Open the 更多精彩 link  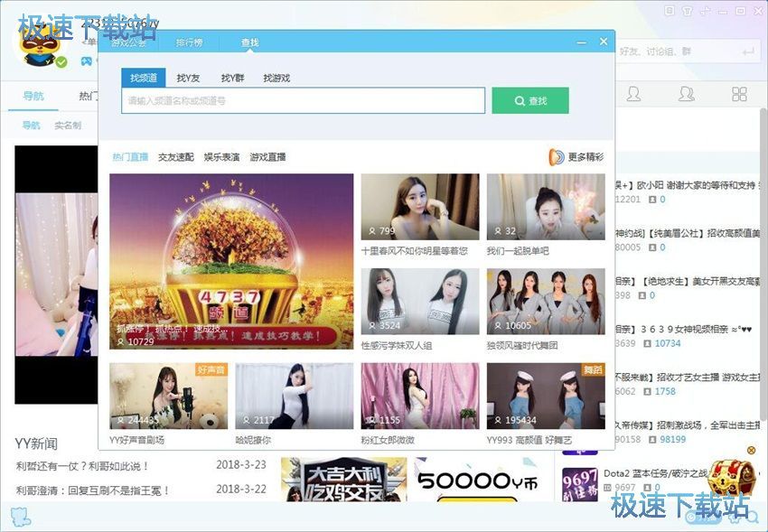[x=585, y=157]
